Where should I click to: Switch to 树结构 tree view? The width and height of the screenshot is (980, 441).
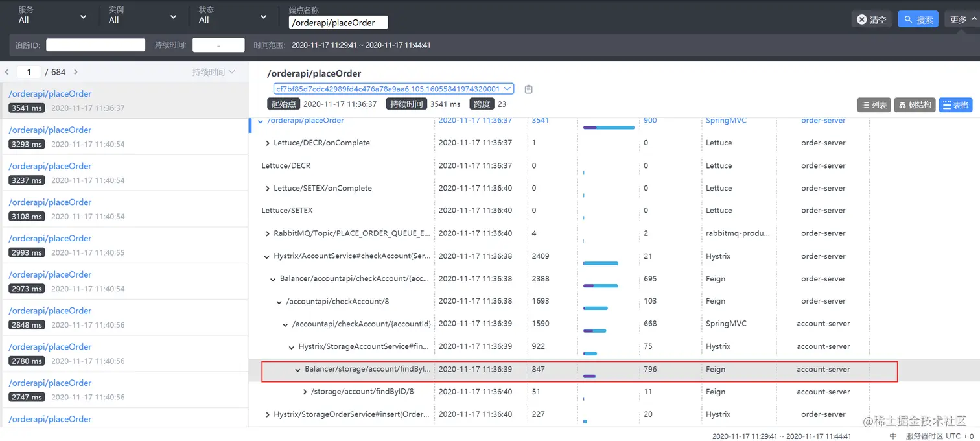click(x=915, y=105)
